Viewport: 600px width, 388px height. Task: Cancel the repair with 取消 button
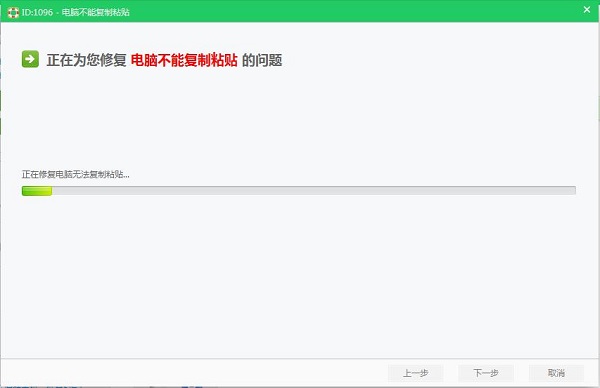556,373
